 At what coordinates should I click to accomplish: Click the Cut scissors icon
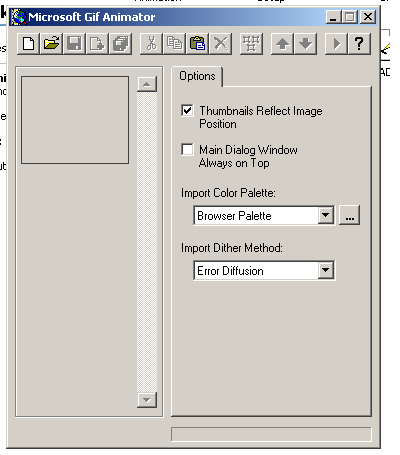tap(151, 44)
